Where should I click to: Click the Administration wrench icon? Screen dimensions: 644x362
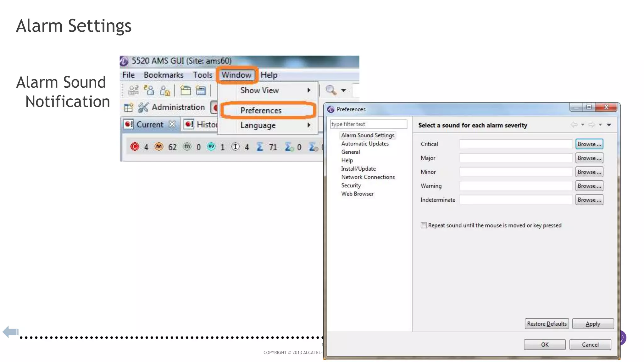[x=143, y=107]
